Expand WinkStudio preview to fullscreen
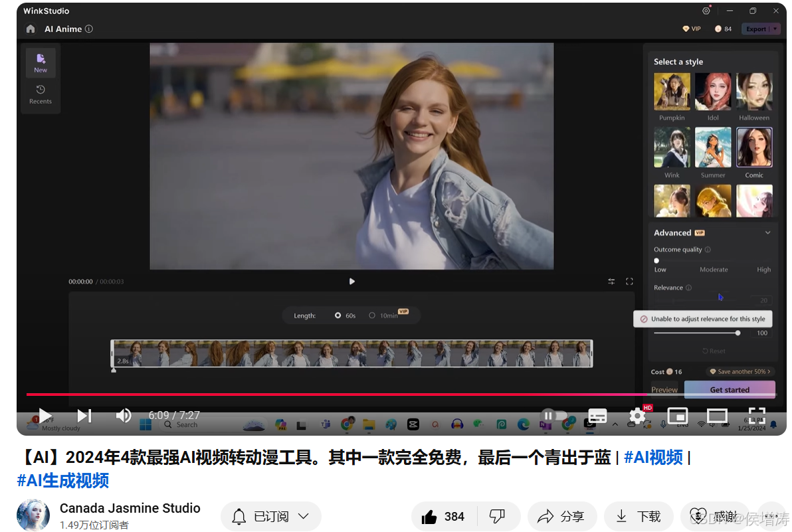 (629, 282)
